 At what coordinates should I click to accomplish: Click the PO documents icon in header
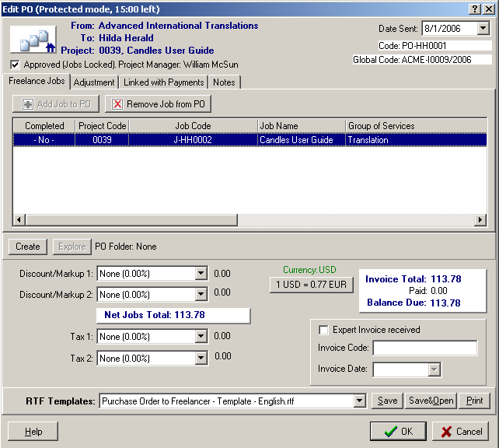pos(33,39)
